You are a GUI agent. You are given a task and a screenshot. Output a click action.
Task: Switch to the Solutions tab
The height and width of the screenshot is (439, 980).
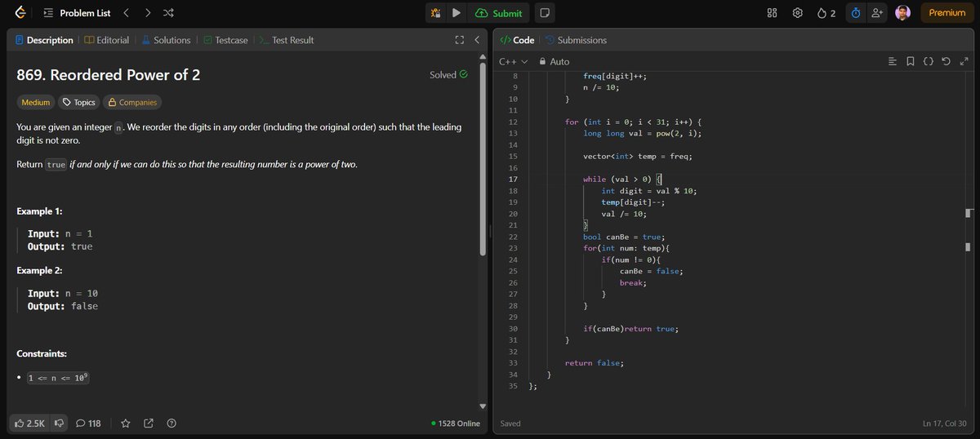tap(167, 40)
